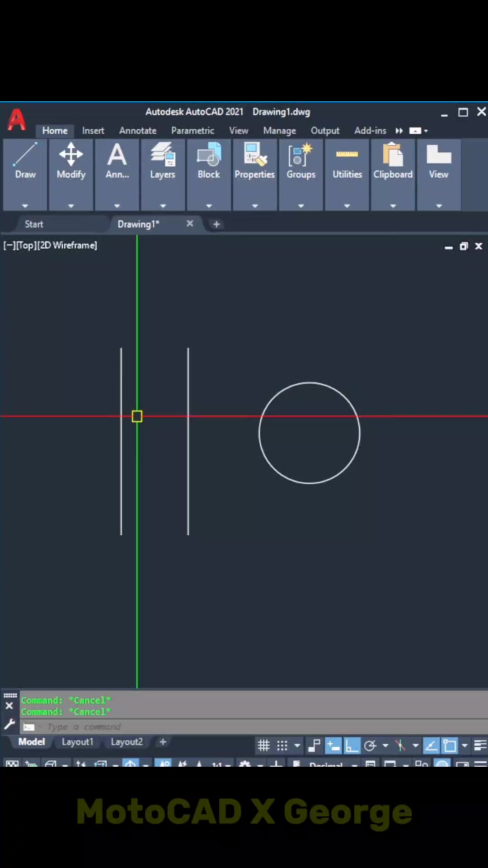
Task: Open the Annotation text panel icon
Action: (x=117, y=155)
